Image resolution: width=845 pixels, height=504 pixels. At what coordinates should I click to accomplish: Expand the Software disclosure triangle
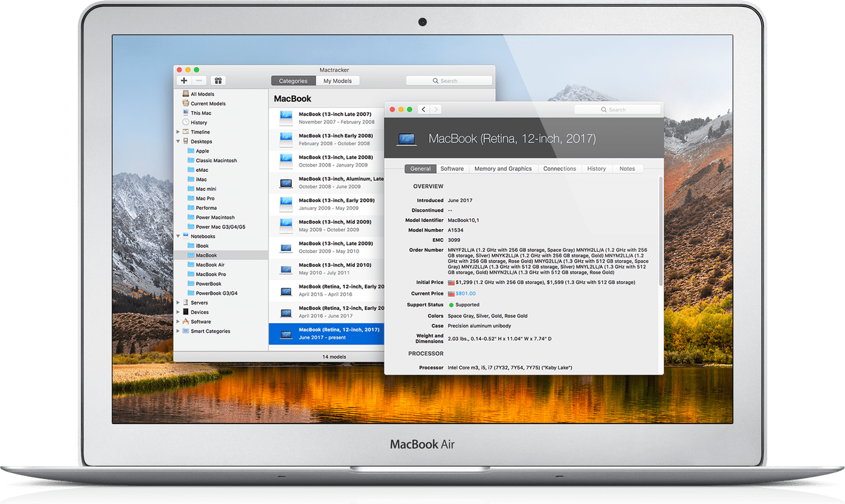point(178,321)
